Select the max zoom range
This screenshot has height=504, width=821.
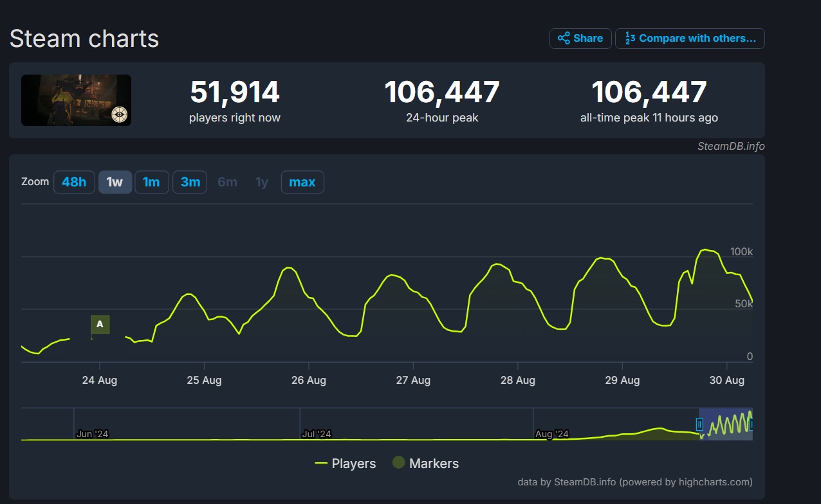point(302,182)
